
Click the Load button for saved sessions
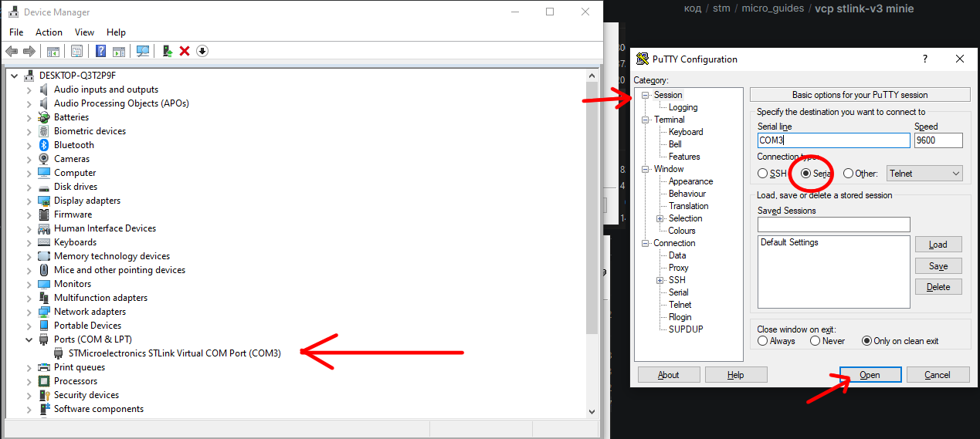click(938, 245)
